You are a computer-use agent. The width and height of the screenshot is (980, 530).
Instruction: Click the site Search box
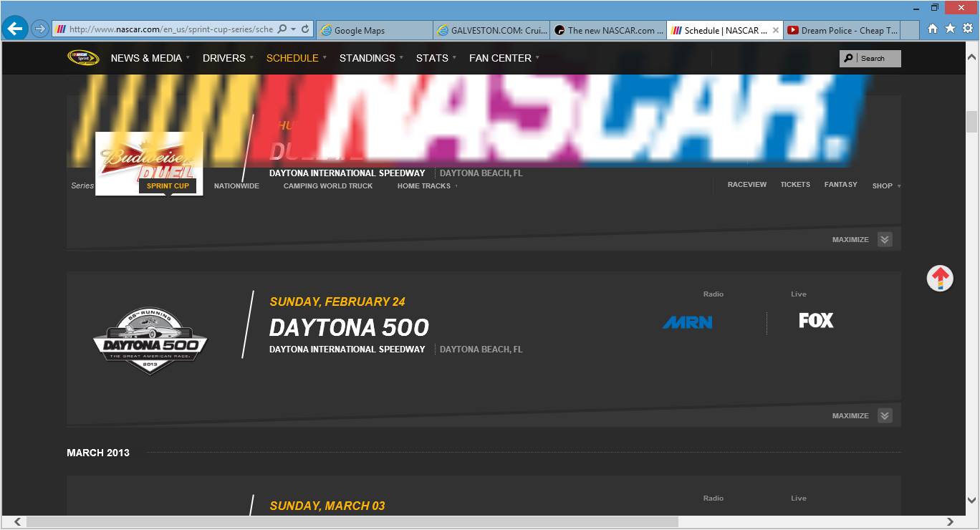pos(870,58)
